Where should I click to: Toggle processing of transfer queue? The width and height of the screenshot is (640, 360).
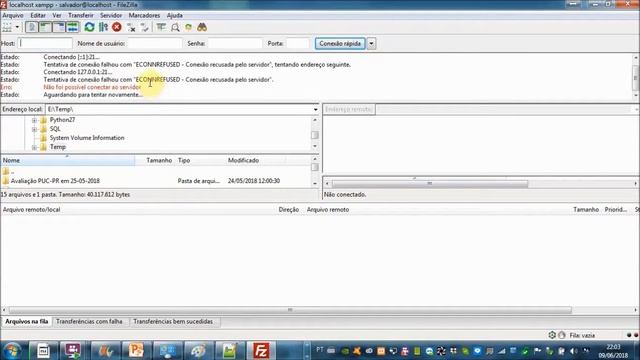click(103, 27)
